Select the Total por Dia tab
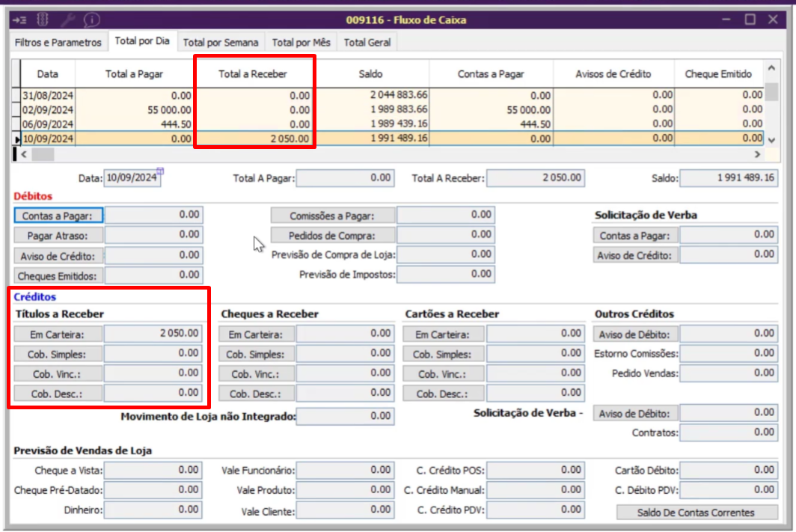 [142, 41]
